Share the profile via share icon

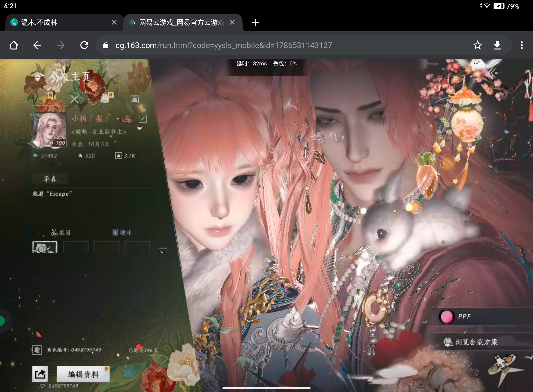coord(40,374)
